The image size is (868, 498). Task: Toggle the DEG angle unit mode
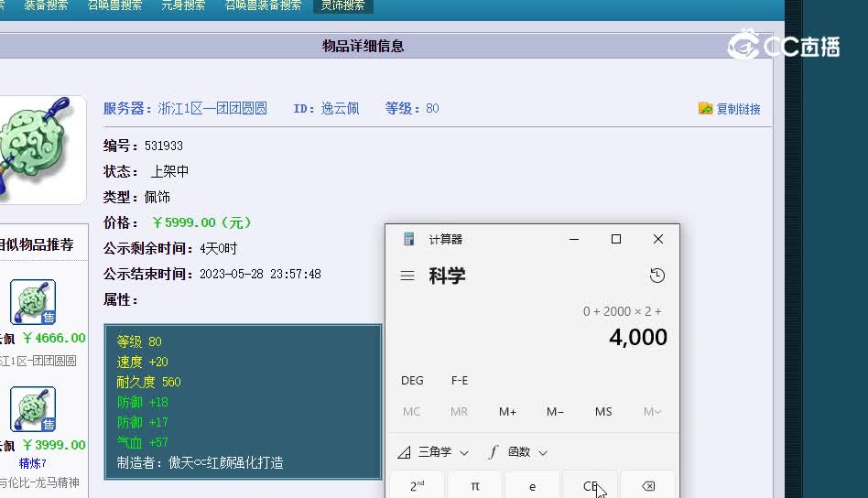click(412, 381)
